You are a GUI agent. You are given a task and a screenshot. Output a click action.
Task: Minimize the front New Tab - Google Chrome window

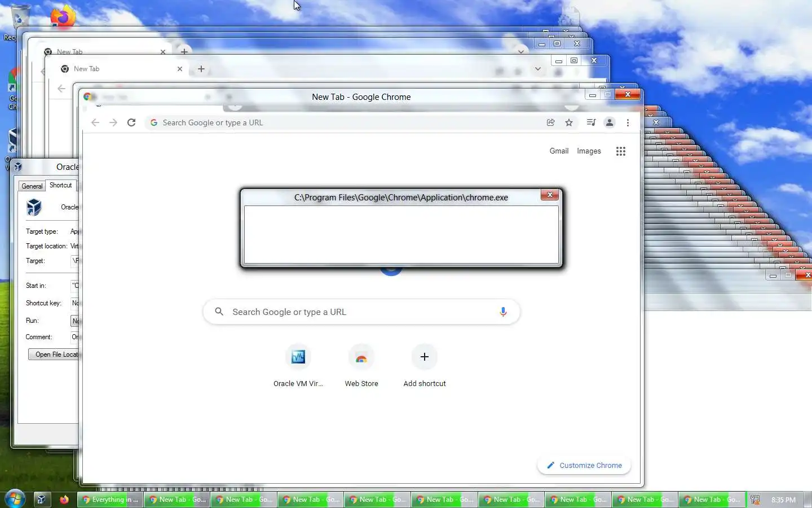tap(592, 95)
